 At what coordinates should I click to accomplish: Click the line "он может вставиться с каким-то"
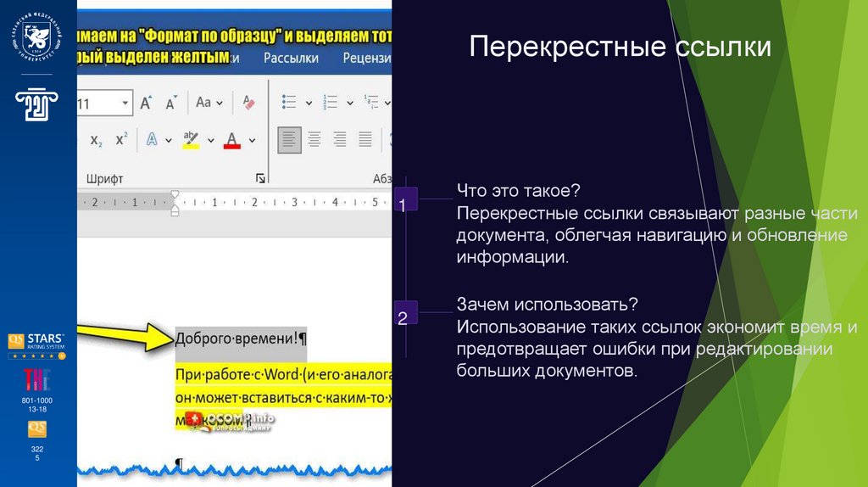coord(283,398)
